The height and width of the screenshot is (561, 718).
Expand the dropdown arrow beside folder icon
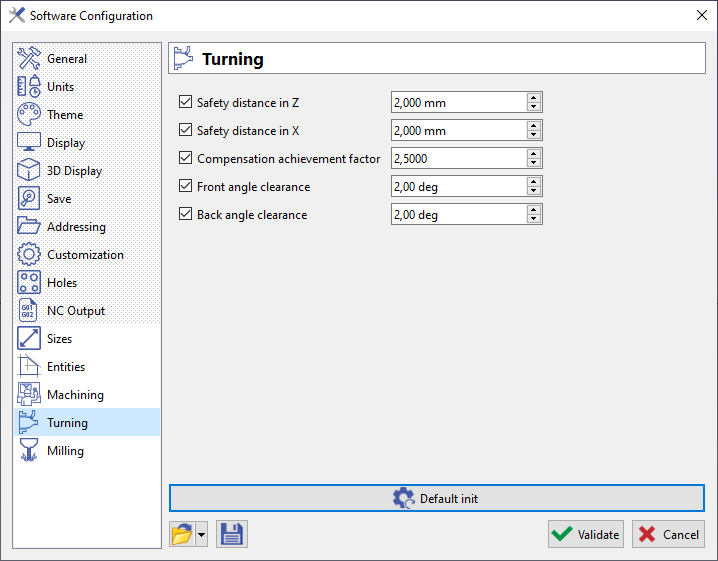tap(202, 534)
